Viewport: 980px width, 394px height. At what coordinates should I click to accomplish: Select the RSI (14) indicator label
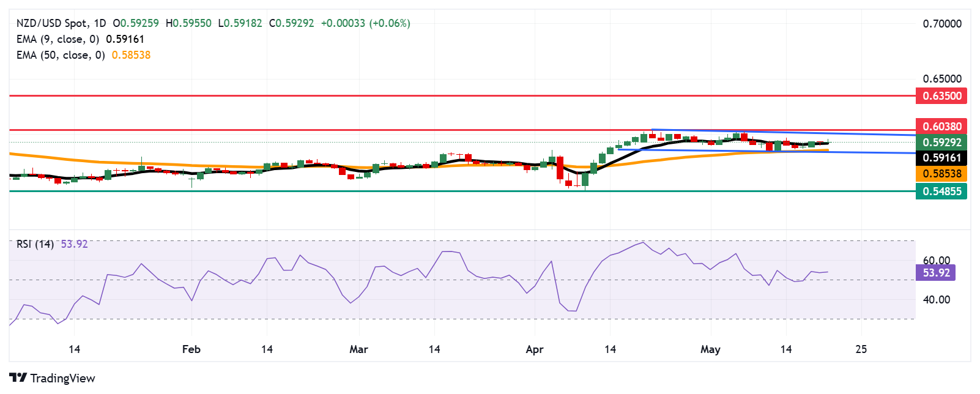pyautogui.click(x=35, y=244)
